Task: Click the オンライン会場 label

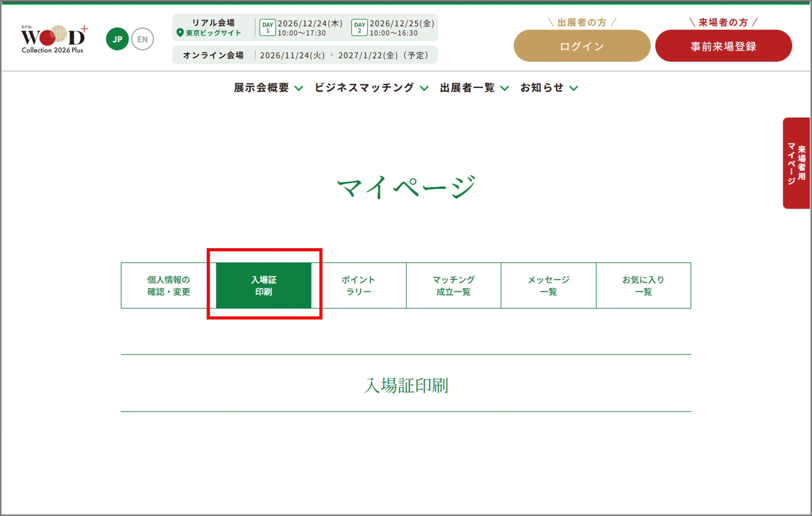Action: pyautogui.click(x=213, y=55)
